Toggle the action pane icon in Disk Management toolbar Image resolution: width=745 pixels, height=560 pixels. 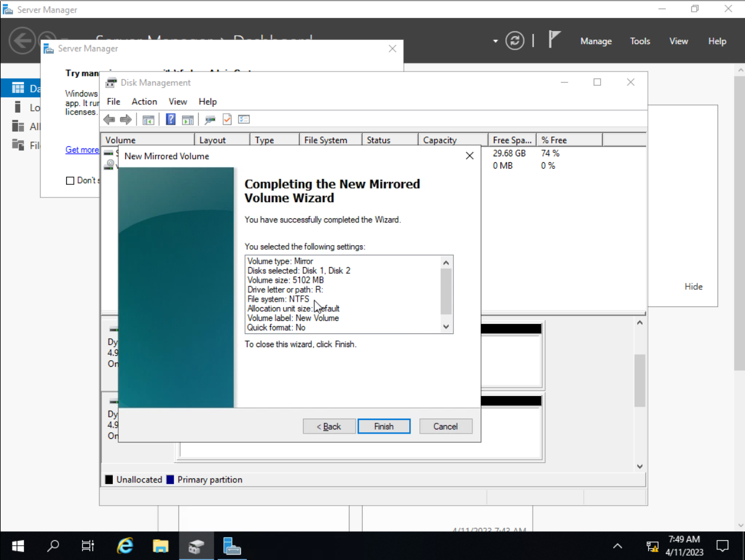pyautogui.click(x=188, y=119)
